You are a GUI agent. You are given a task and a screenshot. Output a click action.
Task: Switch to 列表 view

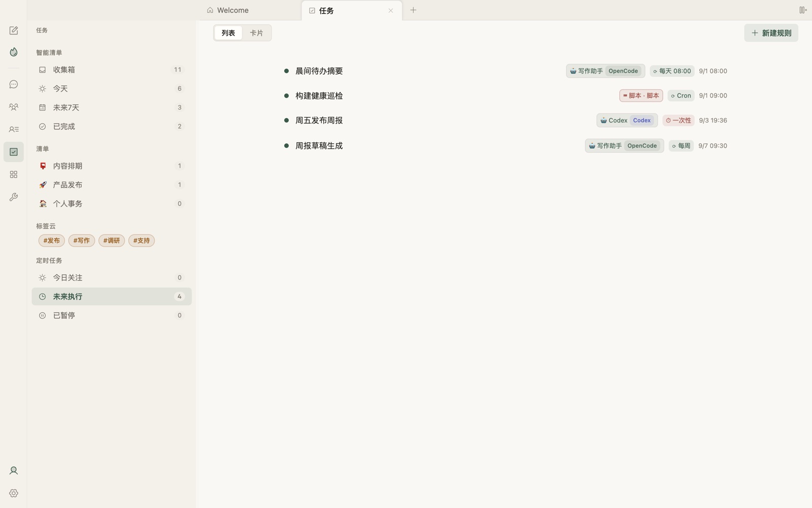[228, 33]
